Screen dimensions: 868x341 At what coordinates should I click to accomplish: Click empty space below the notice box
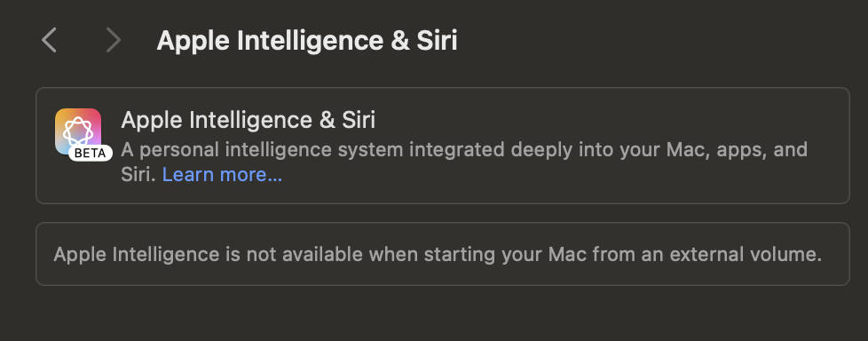pyautogui.click(x=443, y=314)
